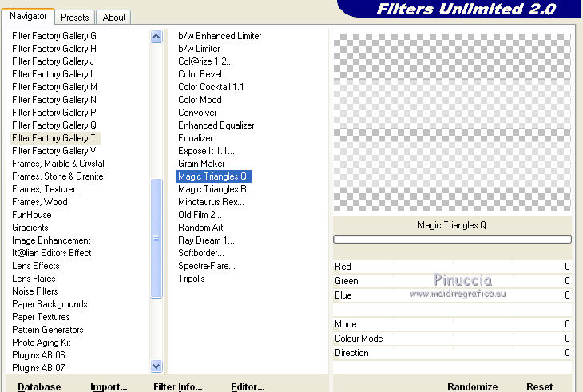Screen dimensions: 583x392
Task: Select Photo Aging Kit category
Action: point(42,343)
